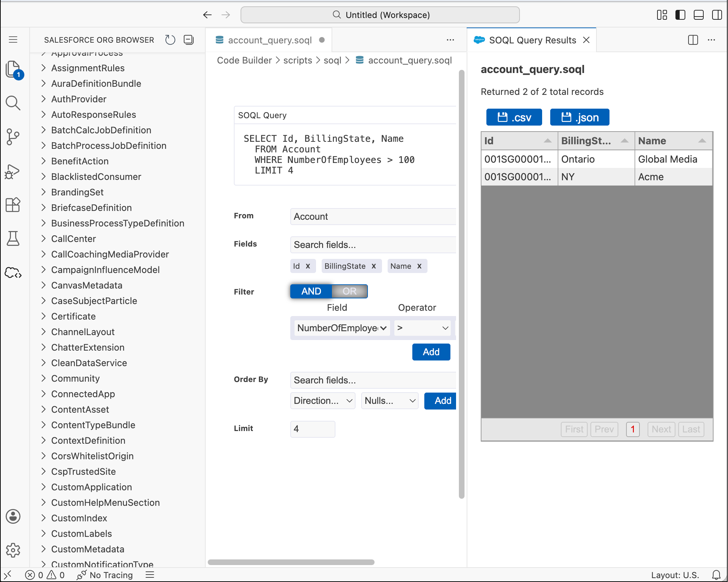Open the NumberOfEmployees field dropdown

342,328
